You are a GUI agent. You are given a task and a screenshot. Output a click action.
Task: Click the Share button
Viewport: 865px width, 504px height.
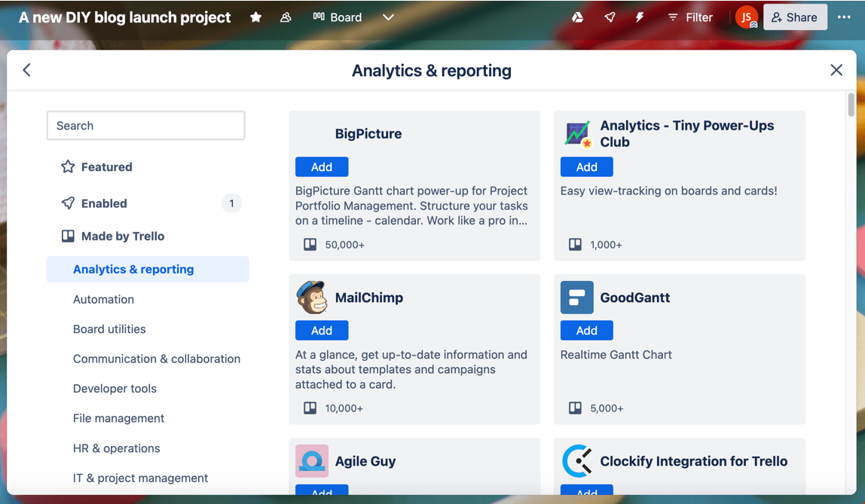[795, 17]
